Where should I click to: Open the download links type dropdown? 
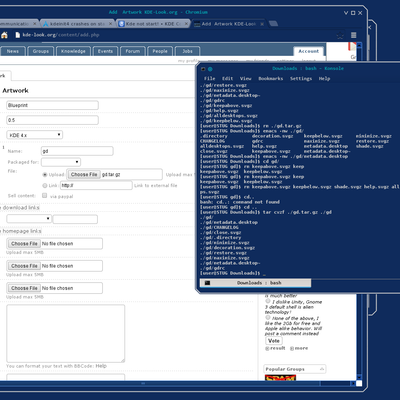coord(29,219)
